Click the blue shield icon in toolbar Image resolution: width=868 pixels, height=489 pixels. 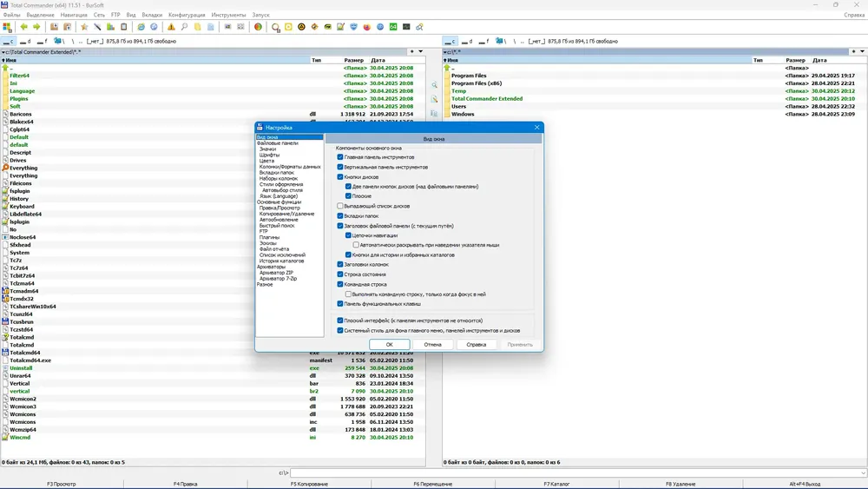pyautogui.click(x=354, y=27)
